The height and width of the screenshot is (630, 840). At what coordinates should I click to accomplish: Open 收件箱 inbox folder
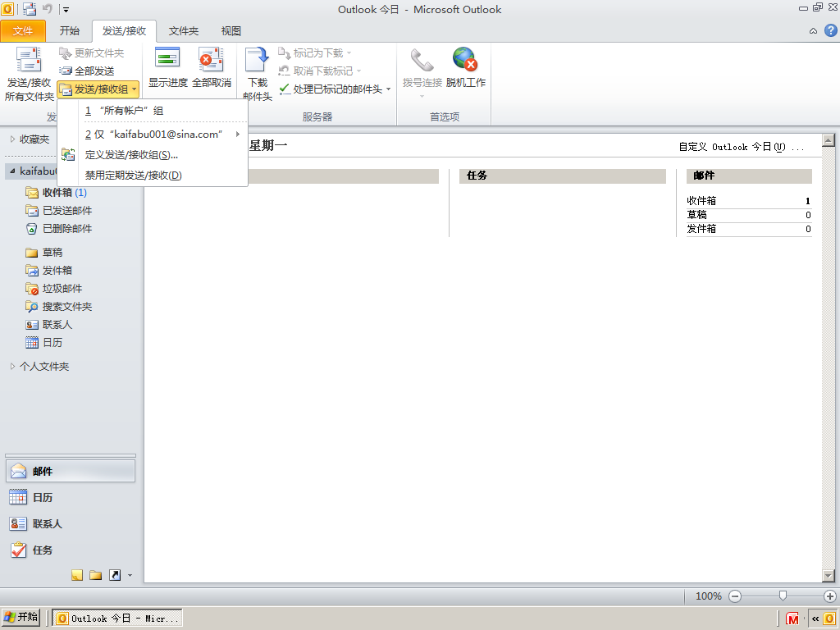coord(57,192)
